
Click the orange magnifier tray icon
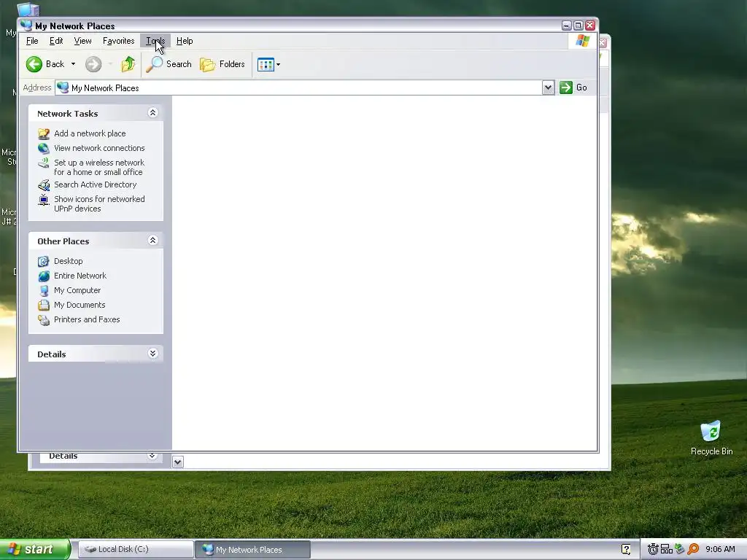pyautogui.click(x=693, y=549)
